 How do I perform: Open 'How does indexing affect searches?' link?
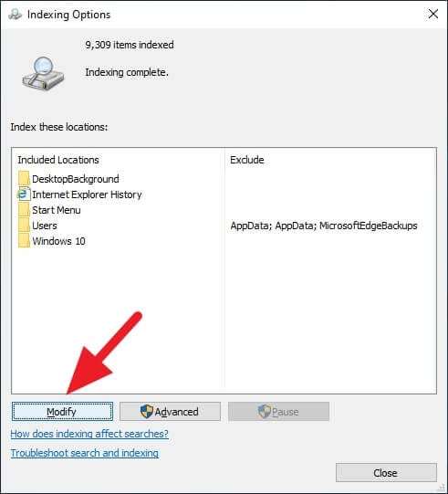tap(89, 434)
